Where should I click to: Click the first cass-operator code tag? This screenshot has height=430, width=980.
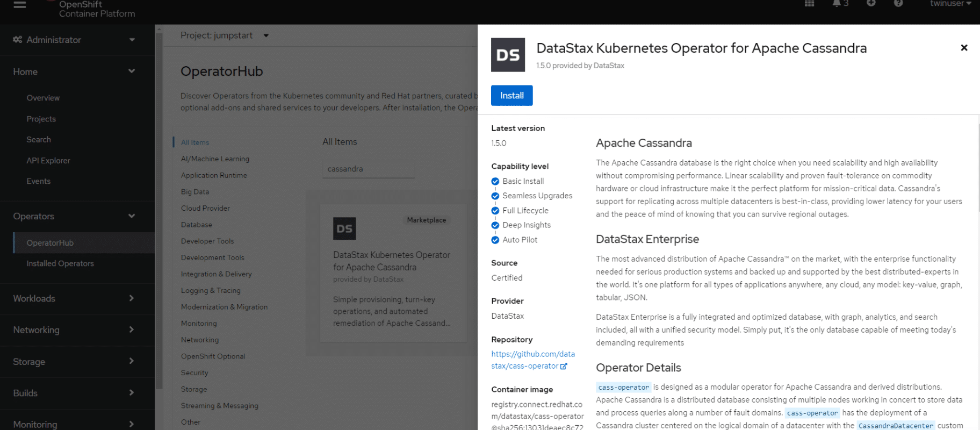pyautogui.click(x=624, y=387)
